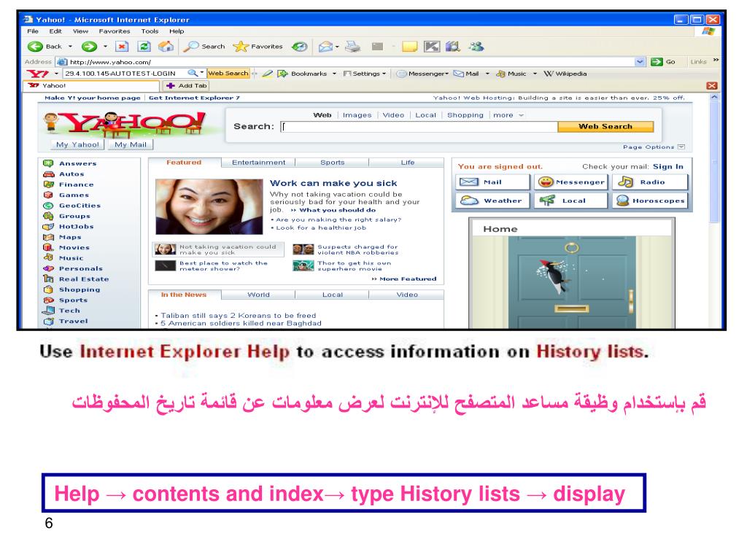Open the Search magnifier toolbar button
Viewport: 747px width, 560px height.
point(204,46)
